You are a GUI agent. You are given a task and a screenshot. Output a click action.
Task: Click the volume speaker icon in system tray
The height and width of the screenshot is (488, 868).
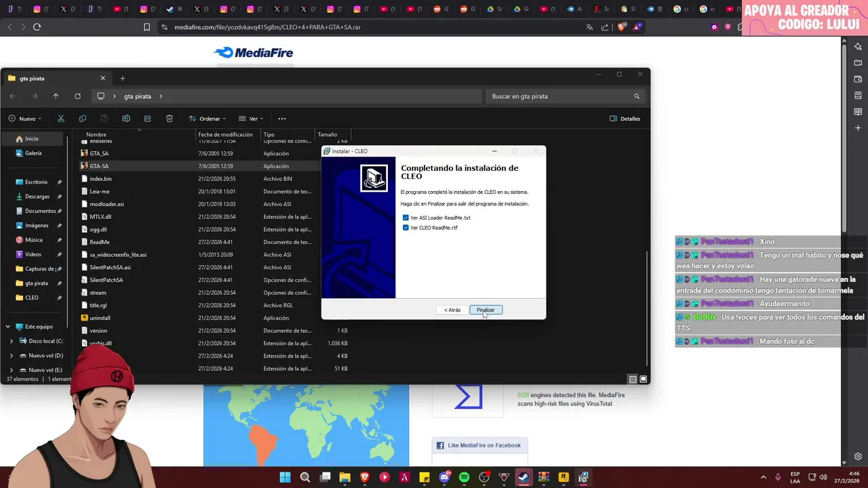(823, 477)
